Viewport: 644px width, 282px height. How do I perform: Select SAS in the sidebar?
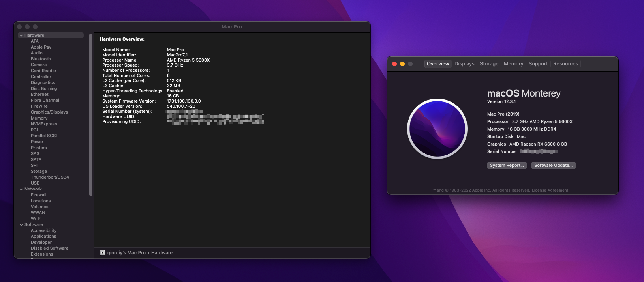pyautogui.click(x=35, y=154)
